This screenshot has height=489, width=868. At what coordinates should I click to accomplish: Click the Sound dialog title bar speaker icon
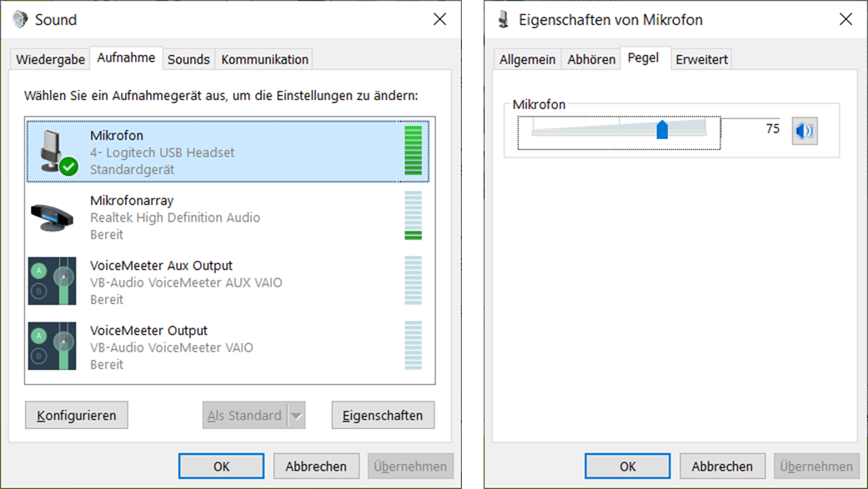click(x=20, y=19)
